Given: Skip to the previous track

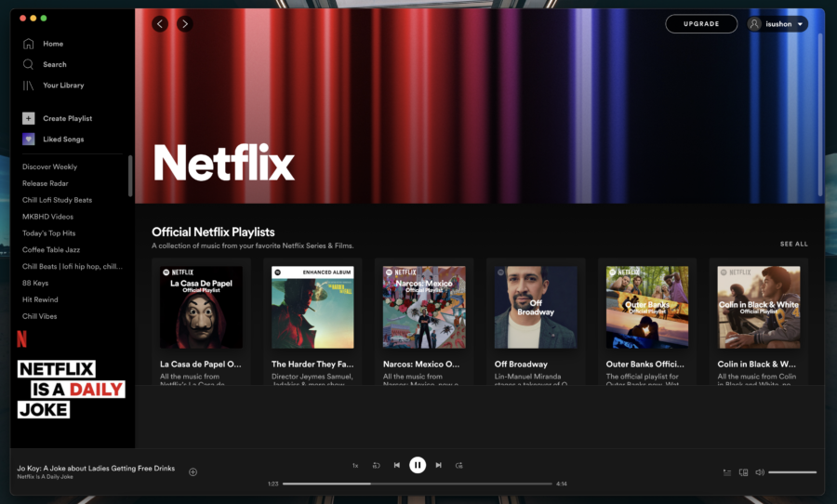Looking at the screenshot, I should [x=396, y=465].
